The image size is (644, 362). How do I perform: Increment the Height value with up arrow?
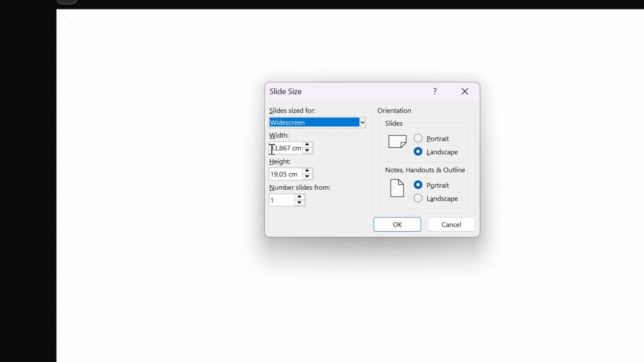click(307, 171)
